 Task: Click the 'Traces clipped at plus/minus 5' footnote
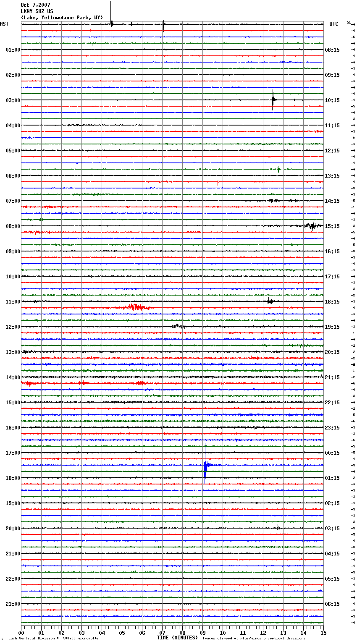pos(254,638)
